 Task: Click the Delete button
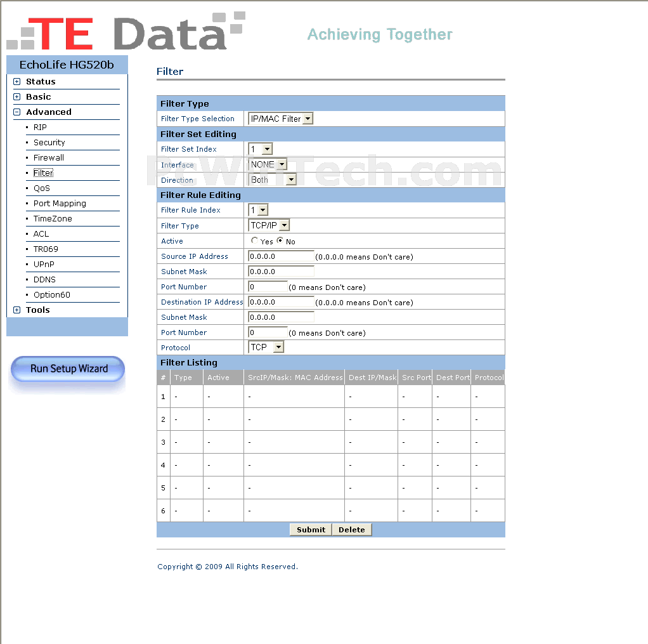[352, 530]
